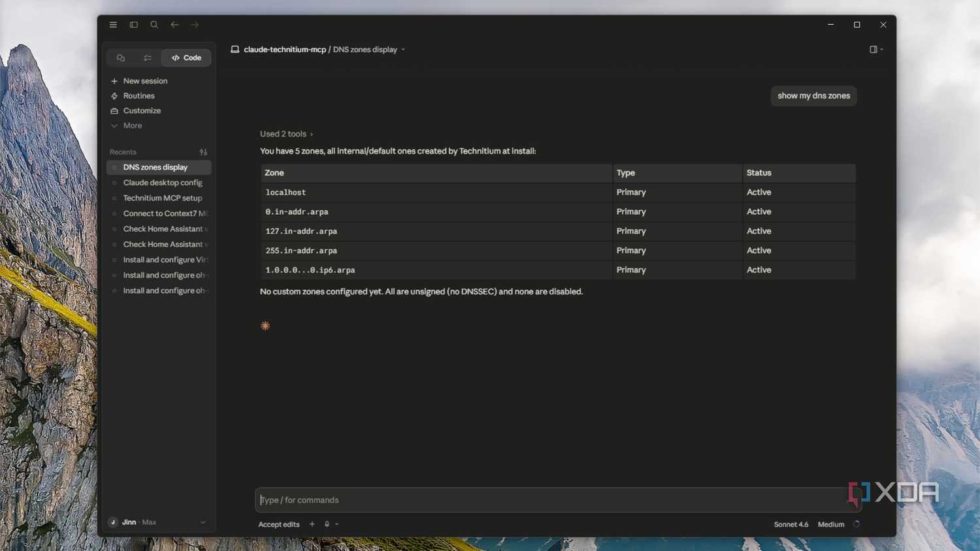The height and width of the screenshot is (551, 980).
Task: Open DNS zones display session
Action: (159, 168)
